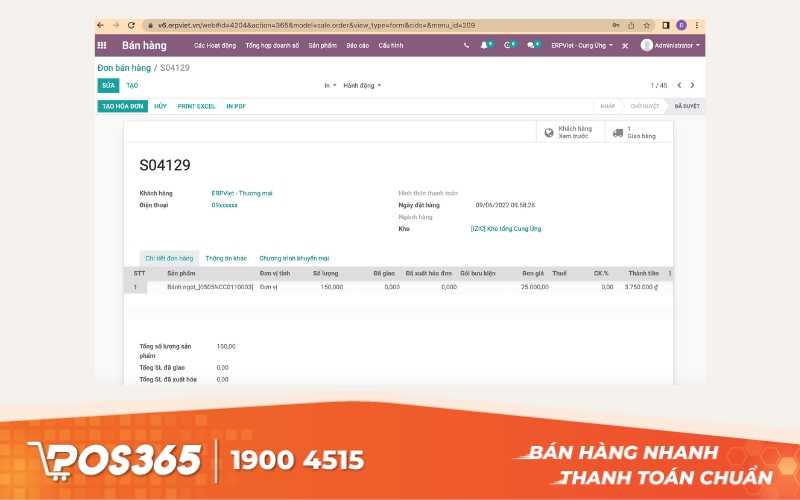Click the SỬA button
The image size is (800, 500).
click(x=108, y=85)
